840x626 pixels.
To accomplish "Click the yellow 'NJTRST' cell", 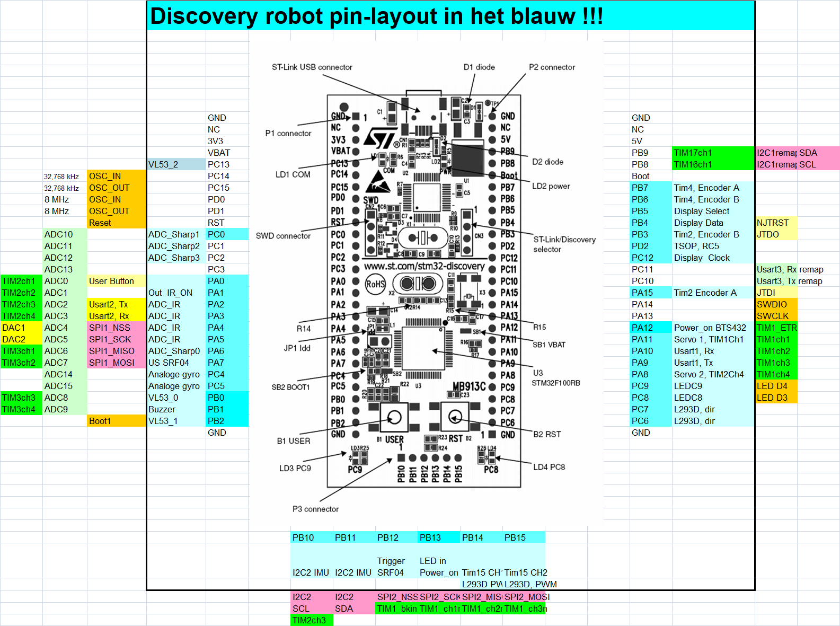I will pyautogui.click(x=776, y=223).
